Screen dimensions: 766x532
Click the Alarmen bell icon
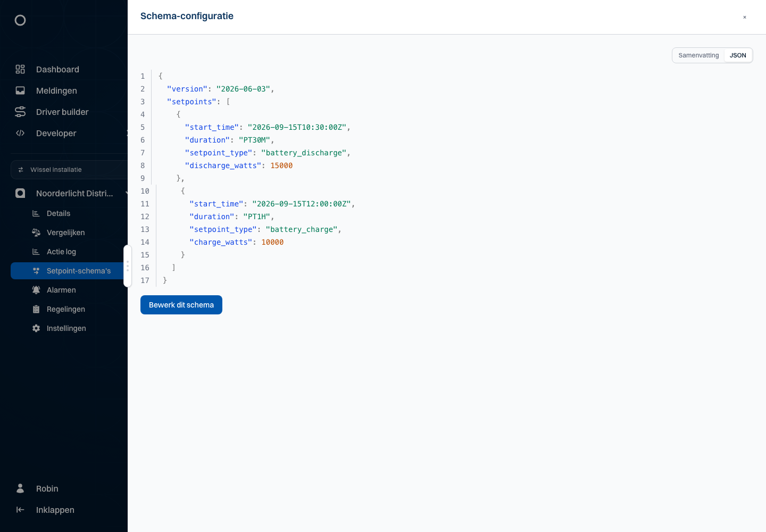click(36, 290)
